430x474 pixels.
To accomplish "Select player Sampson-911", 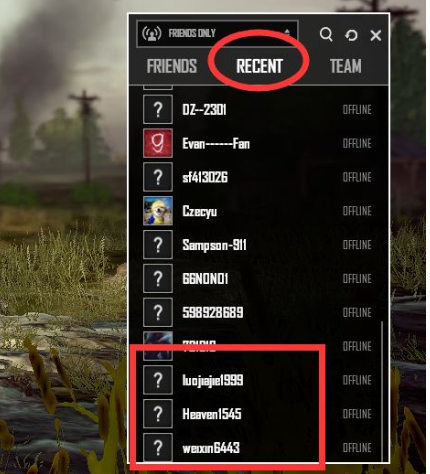I will point(258,245).
